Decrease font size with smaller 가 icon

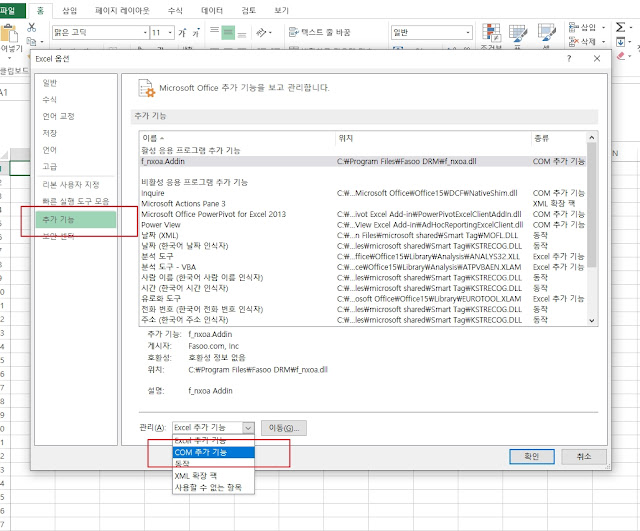point(196,32)
